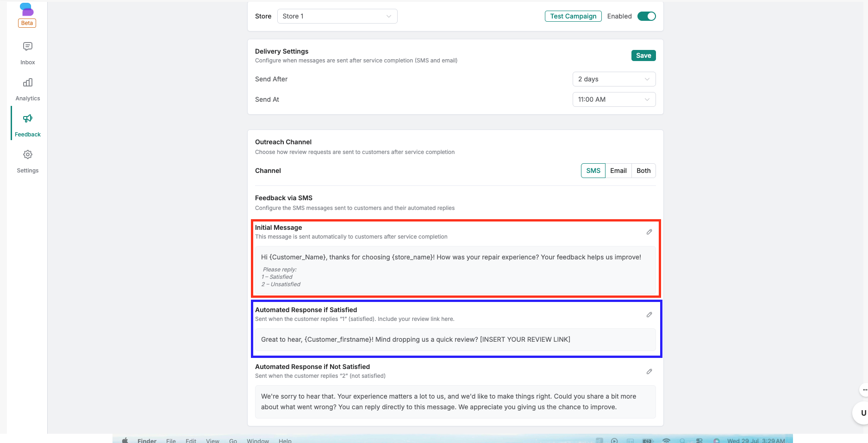Click the satisfied response message box
Viewport: 868px width, 443px height.
point(456,339)
